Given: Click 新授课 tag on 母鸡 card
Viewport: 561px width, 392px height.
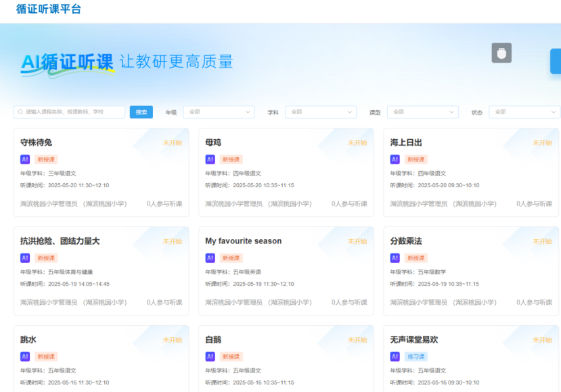Looking at the screenshot, I should tap(231, 160).
